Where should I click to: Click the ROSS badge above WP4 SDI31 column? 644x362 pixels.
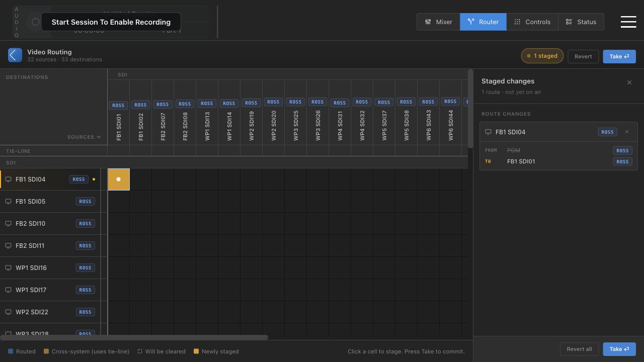340,103
